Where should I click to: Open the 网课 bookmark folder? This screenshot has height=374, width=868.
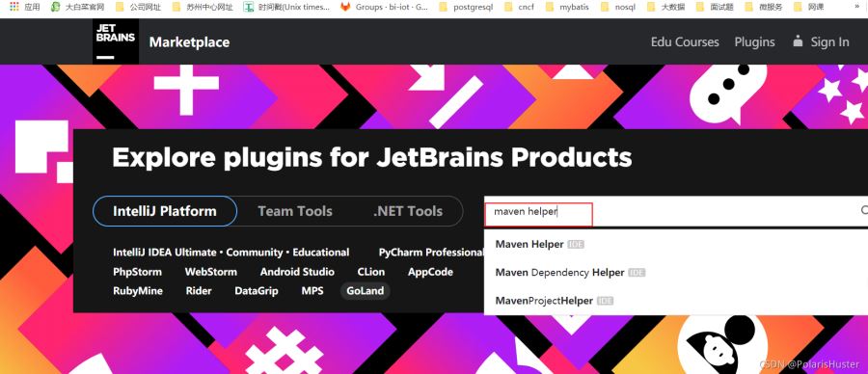808,7
